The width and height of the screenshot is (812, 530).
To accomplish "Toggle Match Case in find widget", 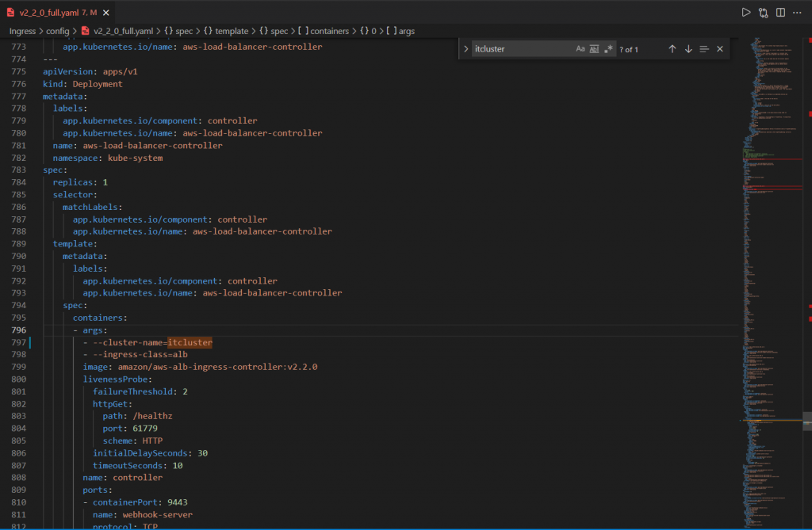I will pos(580,48).
